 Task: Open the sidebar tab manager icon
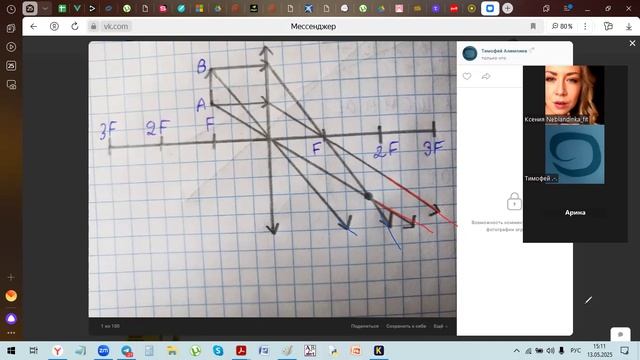(11, 28)
